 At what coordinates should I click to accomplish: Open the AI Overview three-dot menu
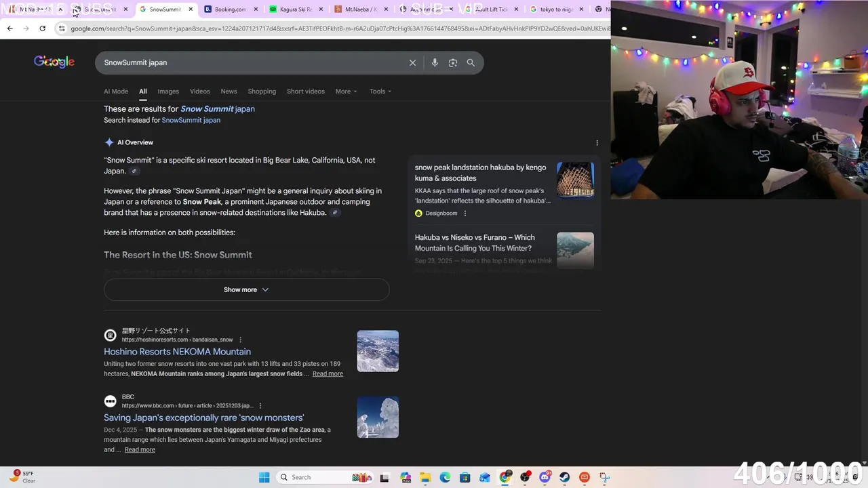(x=597, y=143)
